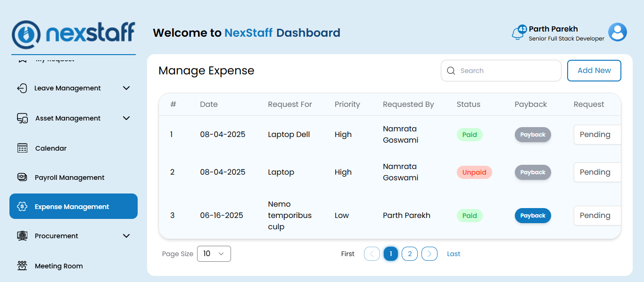Click the Leave Management sidebar icon
Viewport: 644px width, 282px height.
(22, 88)
